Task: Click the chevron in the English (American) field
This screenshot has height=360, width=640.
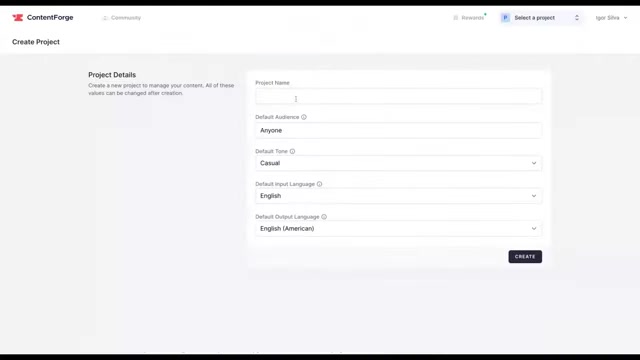Action: pyautogui.click(x=534, y=229)
